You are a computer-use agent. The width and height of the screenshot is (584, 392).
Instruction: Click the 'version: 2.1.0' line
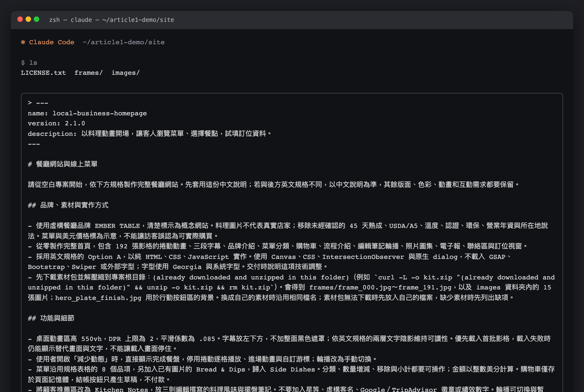pos(56,123)
